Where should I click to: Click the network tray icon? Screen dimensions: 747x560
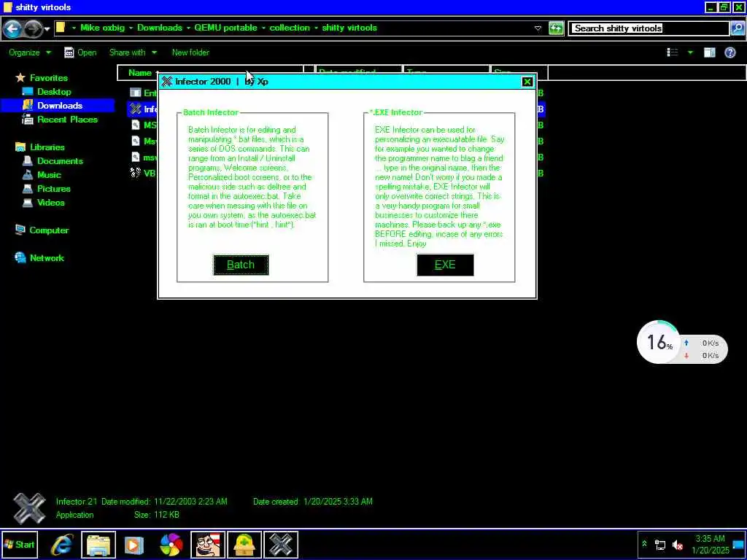[x=659, y=544]
